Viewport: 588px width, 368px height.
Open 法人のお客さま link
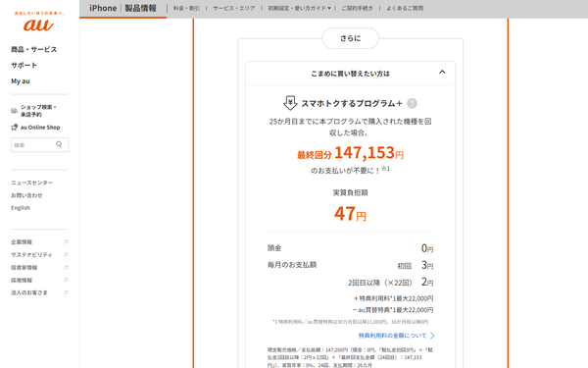tap(29, 292)
